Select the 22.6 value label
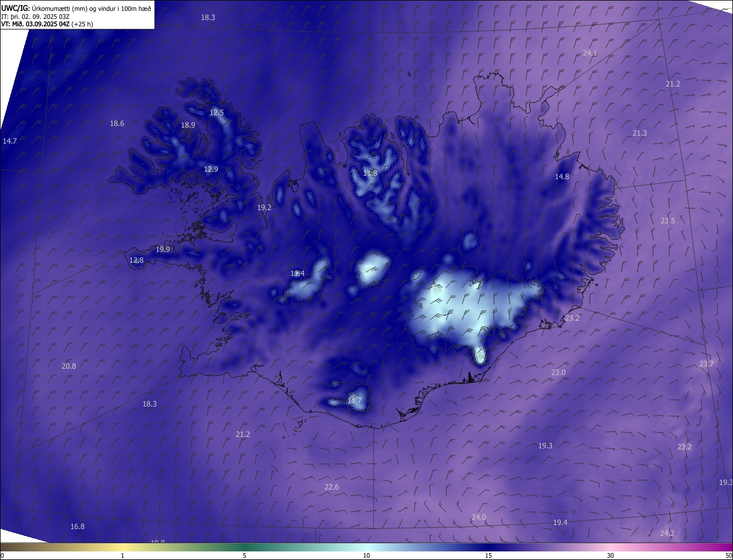 [332, 487]
